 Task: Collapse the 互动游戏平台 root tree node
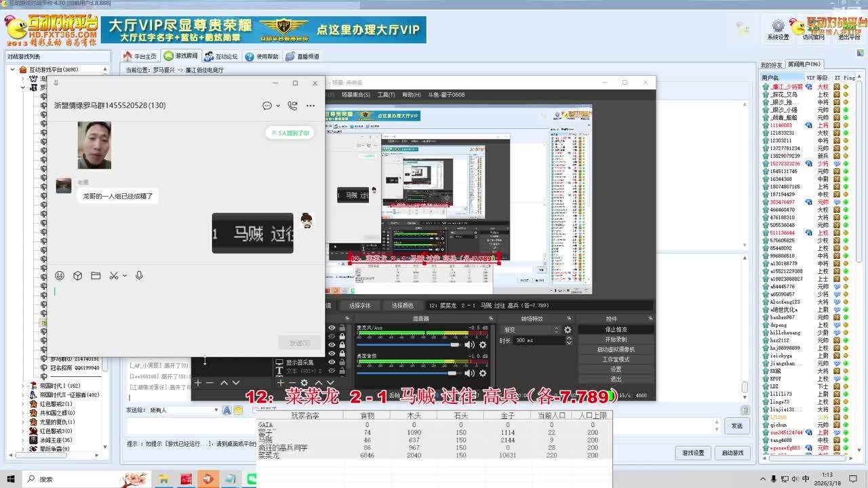[x=14, y=70]
